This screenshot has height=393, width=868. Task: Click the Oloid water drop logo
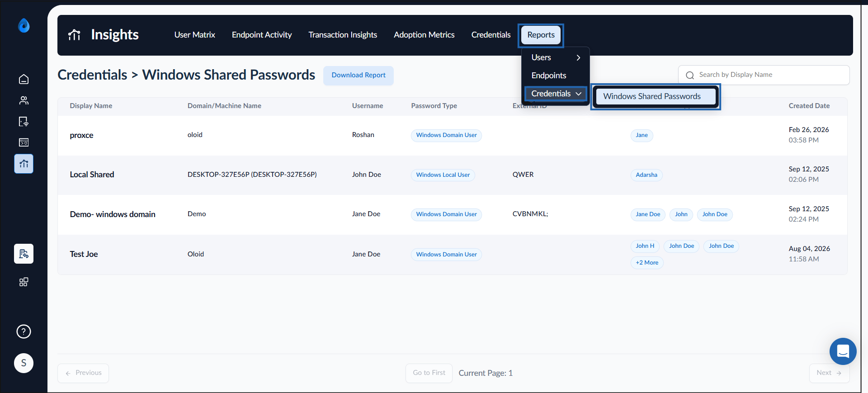(24, 25)
